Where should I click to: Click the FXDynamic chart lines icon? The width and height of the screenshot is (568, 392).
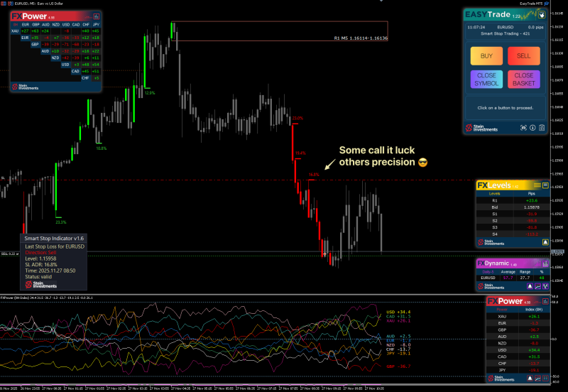tap(537, 286)
